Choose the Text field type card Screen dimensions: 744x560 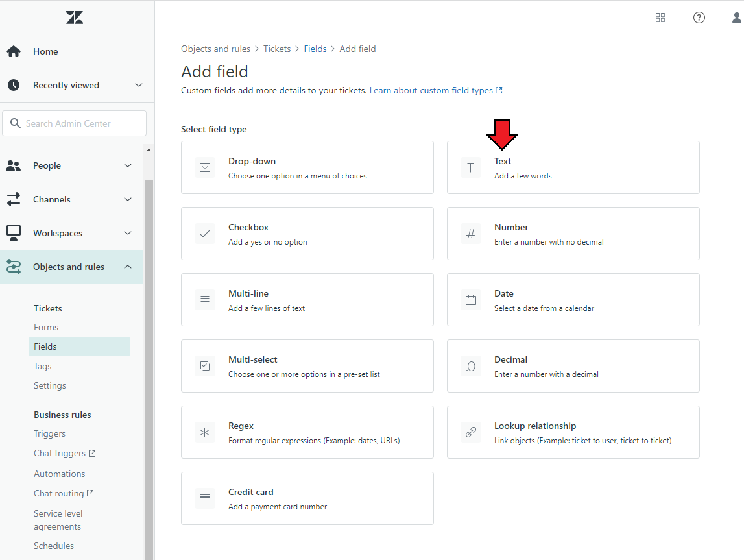(x=573, y=167)
